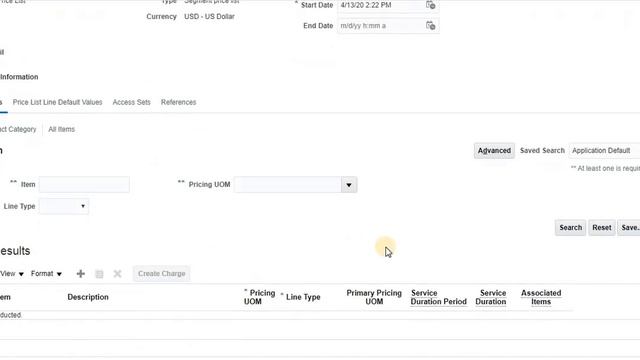Click the Create Charge button
The width and height of the screenshot is (640, 360).
[x=162, y=274]
